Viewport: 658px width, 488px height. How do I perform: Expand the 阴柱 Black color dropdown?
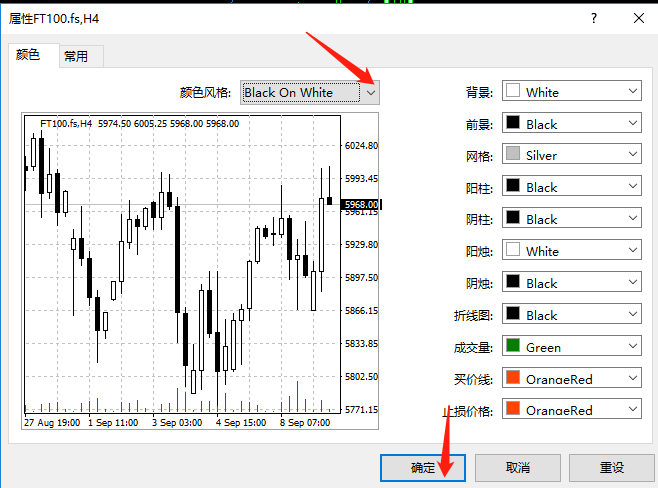point(572,218)
